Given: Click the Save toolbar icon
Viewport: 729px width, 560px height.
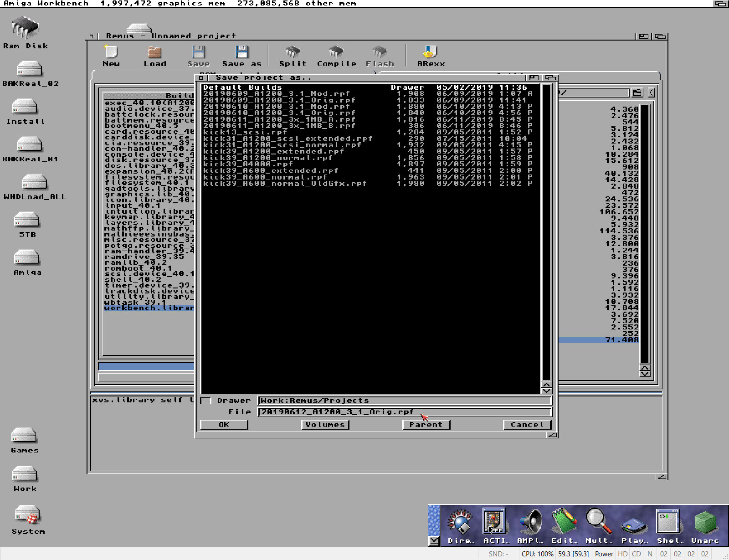Looking at the screenshot, I should (x=199, y=56).
